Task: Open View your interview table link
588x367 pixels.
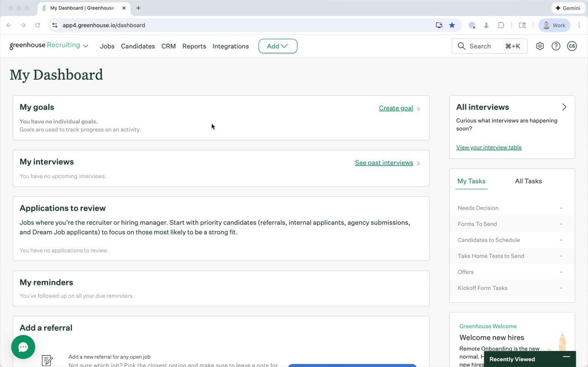Action: (489, 147)
